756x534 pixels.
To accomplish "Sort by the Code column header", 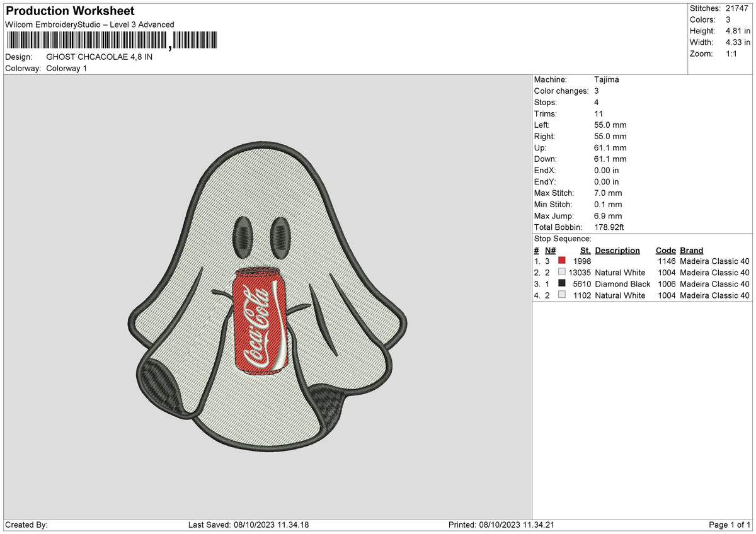I will 666,250.
